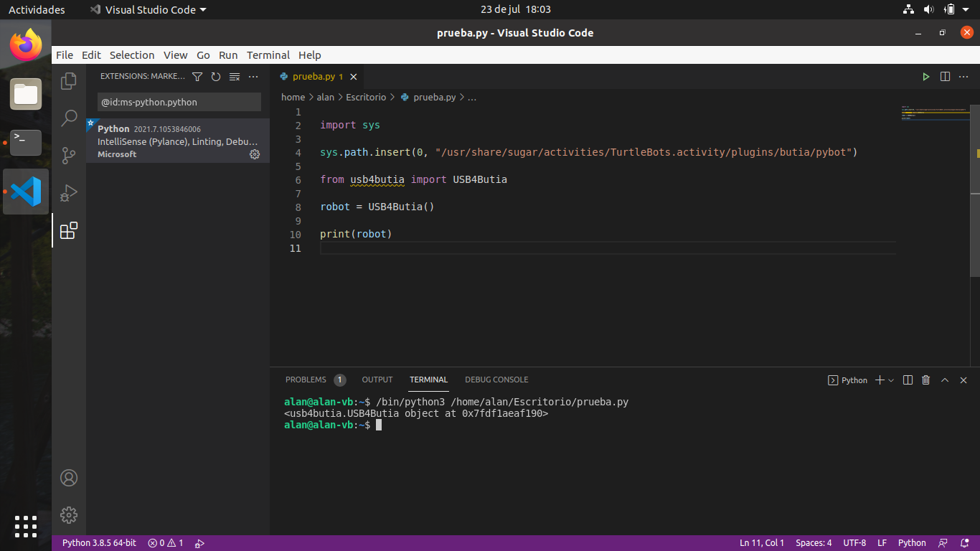Close the prueba.py editor tab

(x=354, y=77)
